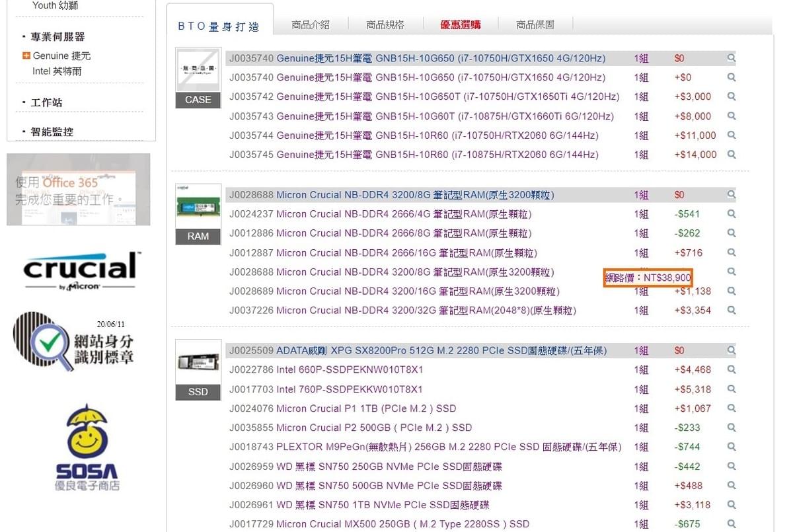
Task: Switch to the BTO量身打造 tab
Action: pos(219,26)
